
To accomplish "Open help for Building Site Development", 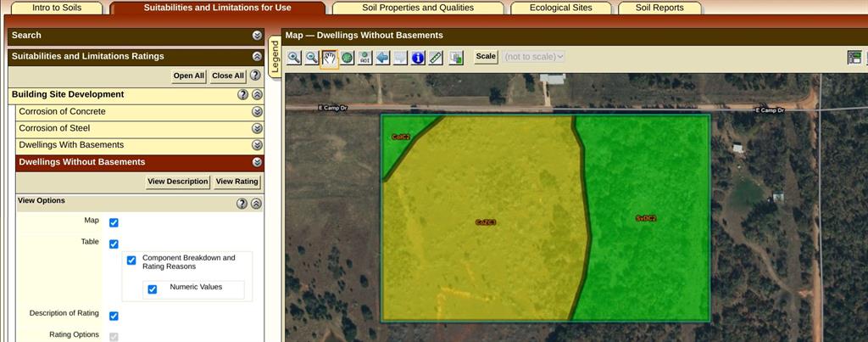I will click(x=243, y=95).
